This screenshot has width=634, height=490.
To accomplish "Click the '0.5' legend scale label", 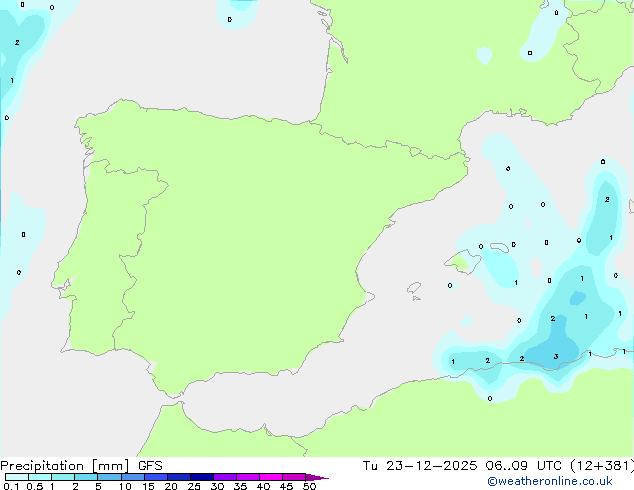I will (35, 486).
